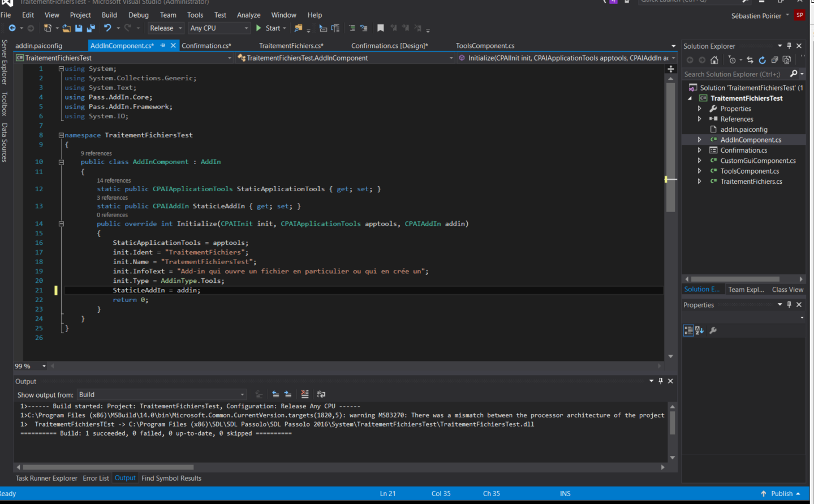814x504 pixels.
Task: Open the Debug menu
Action: [139, 15]
